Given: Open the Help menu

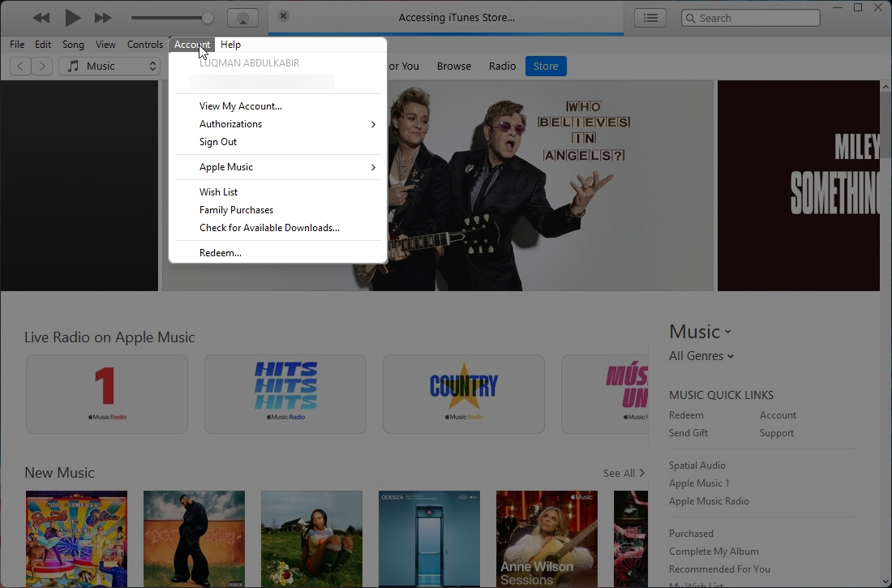Looking at the screenshot, I should click(230, 45).
